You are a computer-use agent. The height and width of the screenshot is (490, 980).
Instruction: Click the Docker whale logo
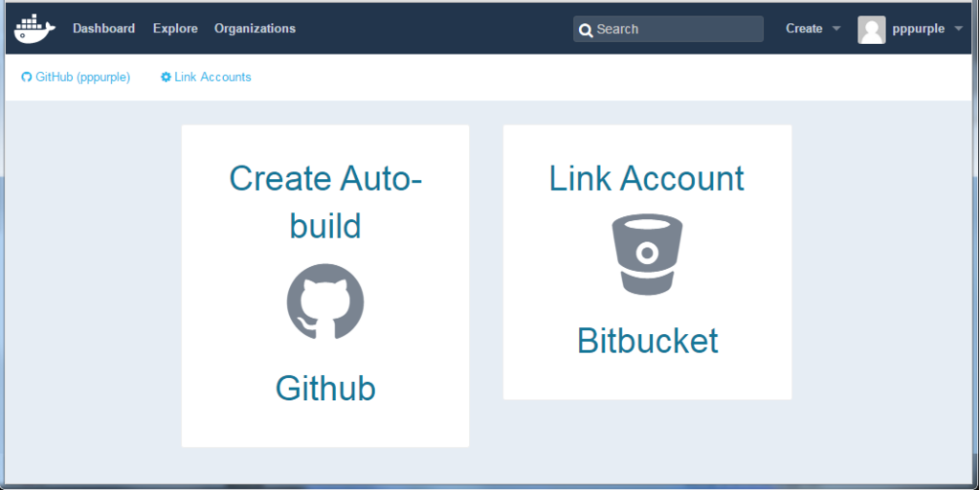34,29
